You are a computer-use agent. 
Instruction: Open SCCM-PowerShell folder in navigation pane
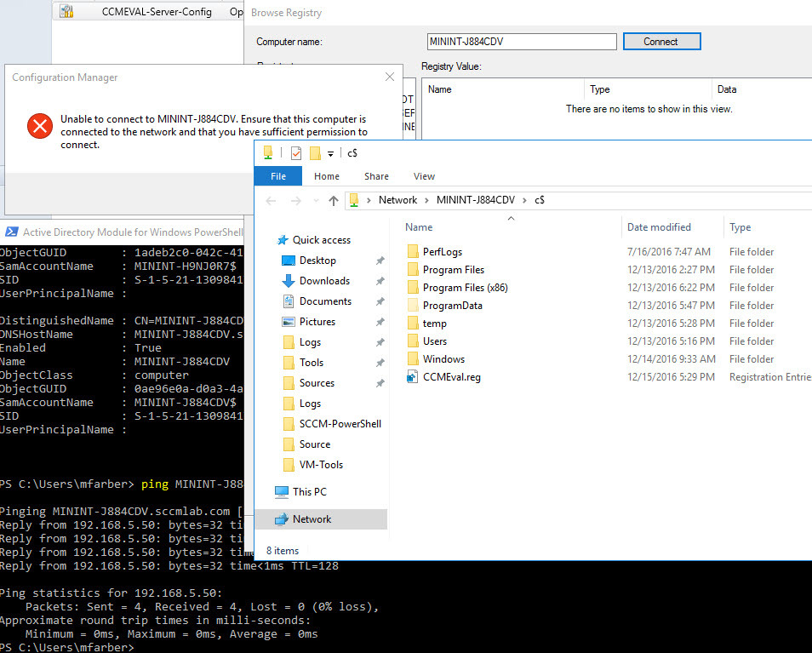click(340, 424)
